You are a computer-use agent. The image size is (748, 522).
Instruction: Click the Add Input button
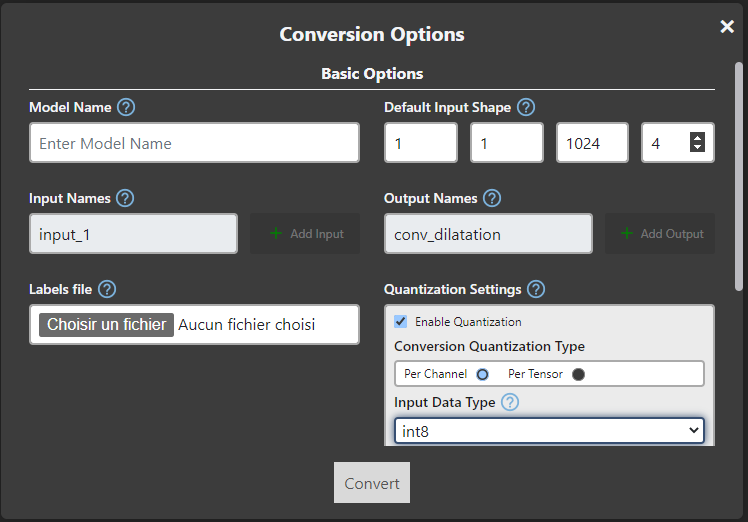[305, 234]
